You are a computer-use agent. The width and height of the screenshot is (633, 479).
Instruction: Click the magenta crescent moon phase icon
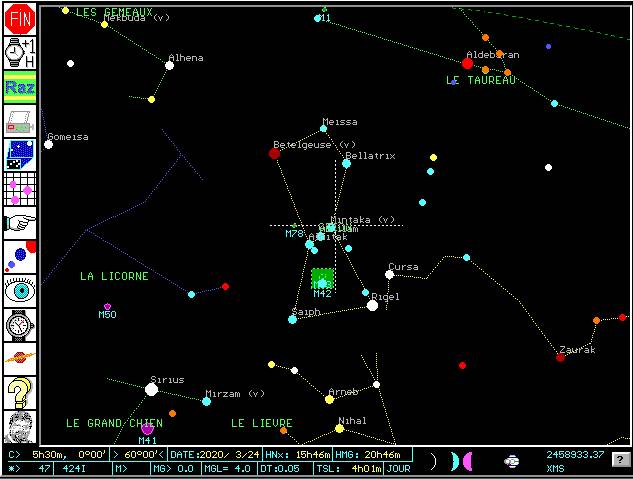point(467,461)
